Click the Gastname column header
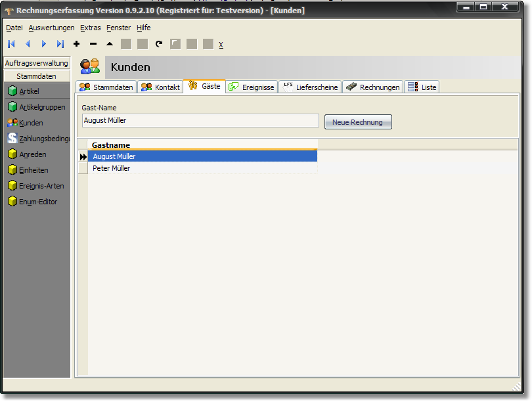532x402 pixels. [202, 145]
